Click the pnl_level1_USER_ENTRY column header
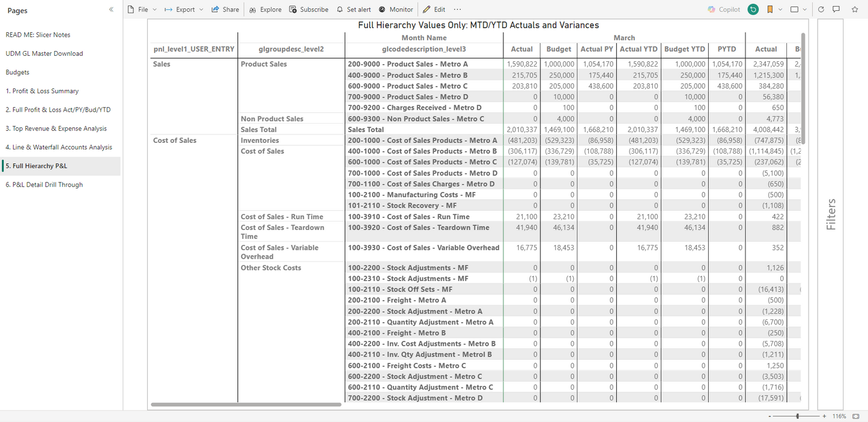Viewport: 868px width, 422px height. click(x=193, y=49)
